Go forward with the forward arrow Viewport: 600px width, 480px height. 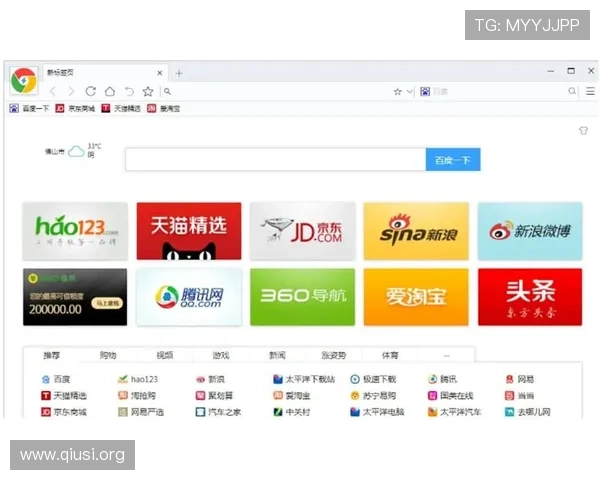71,91
